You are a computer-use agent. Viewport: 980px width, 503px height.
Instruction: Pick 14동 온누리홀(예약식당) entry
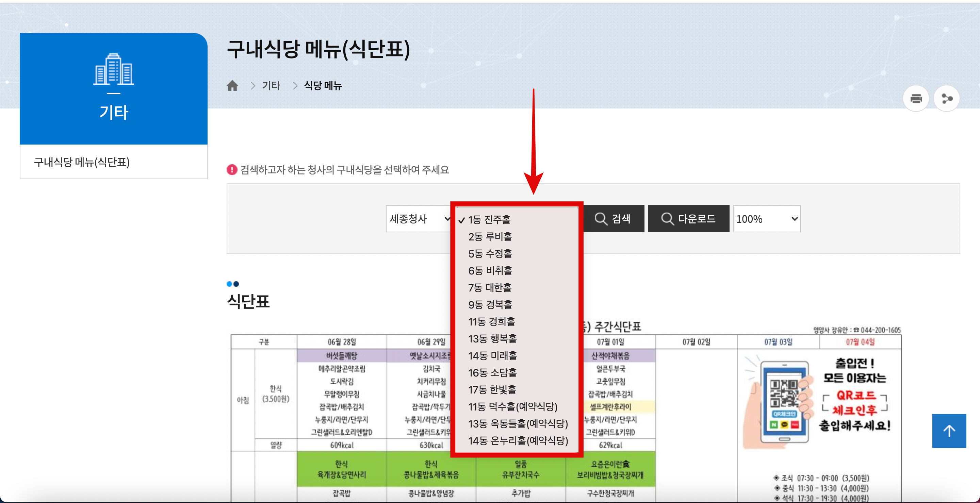click(518, 441)
